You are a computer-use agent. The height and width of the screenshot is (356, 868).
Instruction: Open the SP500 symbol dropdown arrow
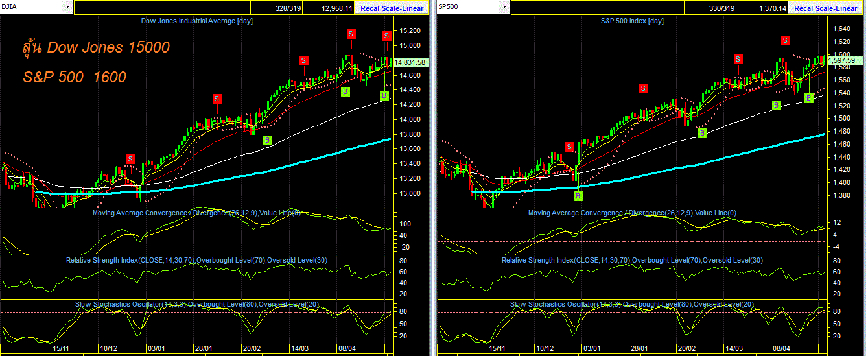click(x=505, y=7)
